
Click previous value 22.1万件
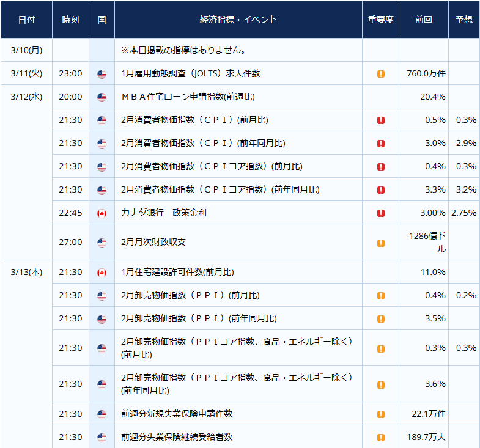pos(429,414)
